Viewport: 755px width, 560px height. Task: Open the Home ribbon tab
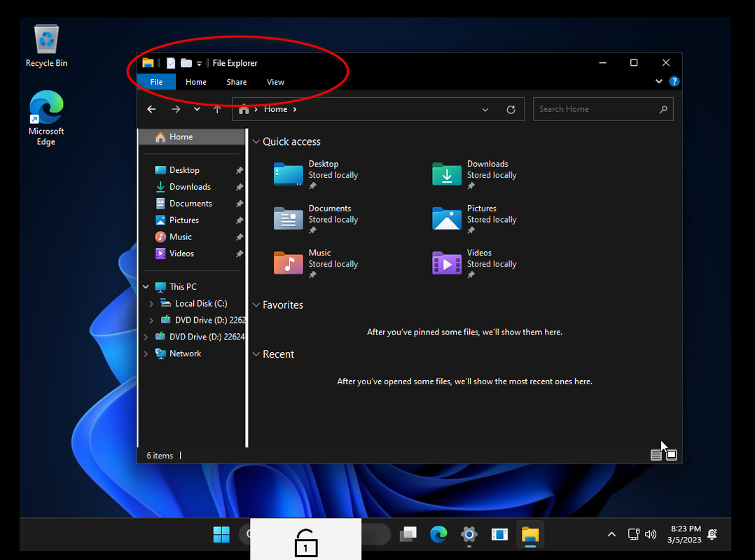[196, 82]
